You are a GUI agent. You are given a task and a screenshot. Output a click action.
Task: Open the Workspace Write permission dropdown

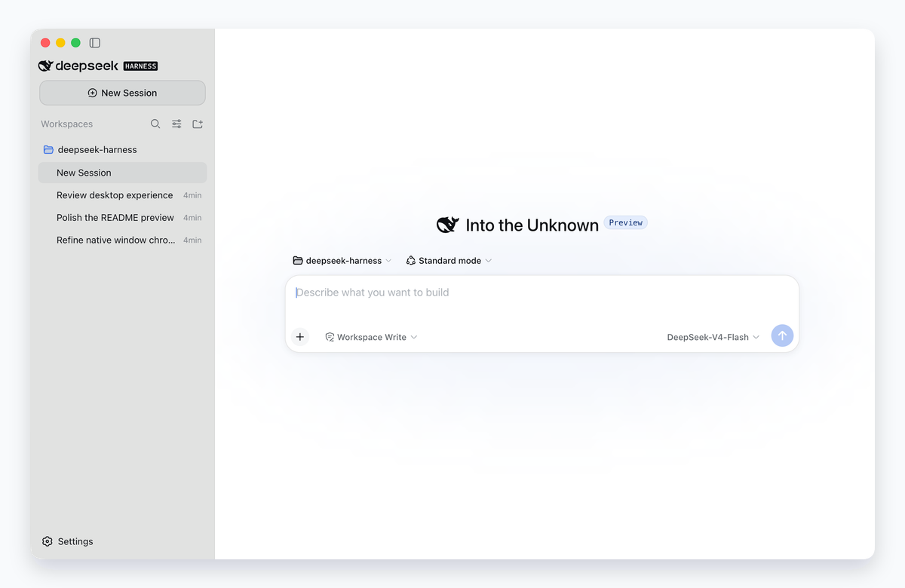pos(371,337)
